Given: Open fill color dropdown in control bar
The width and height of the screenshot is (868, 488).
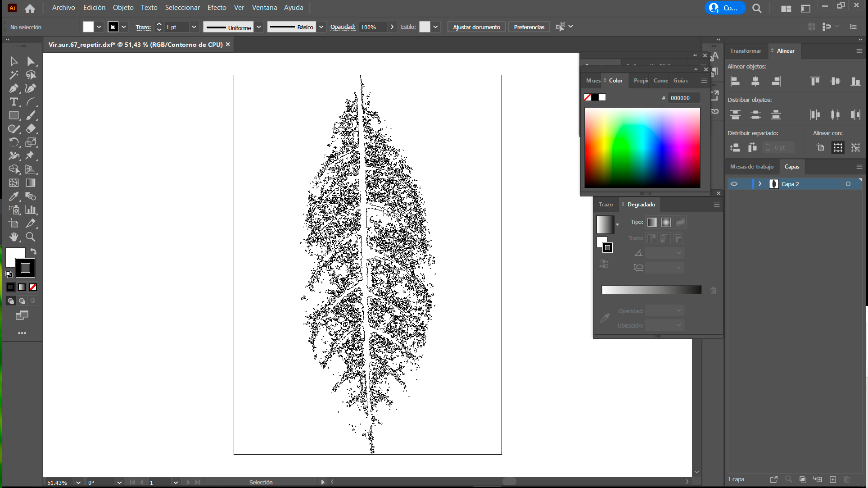Looking at the screenshot, I should tap(99, 27).
